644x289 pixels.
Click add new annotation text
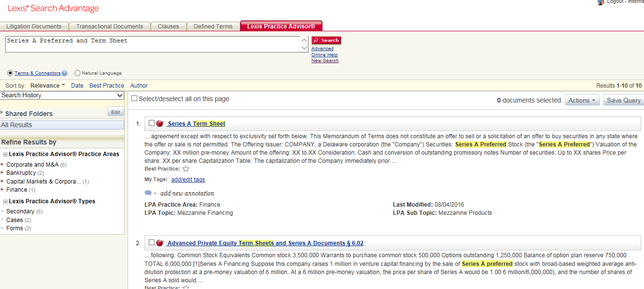coord(187,194)
